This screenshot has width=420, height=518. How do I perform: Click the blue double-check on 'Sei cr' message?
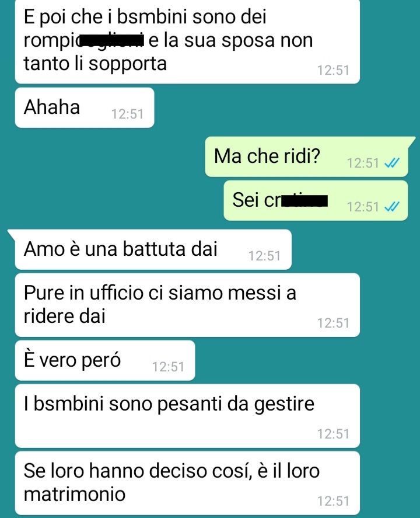click(x=391, y=207)
